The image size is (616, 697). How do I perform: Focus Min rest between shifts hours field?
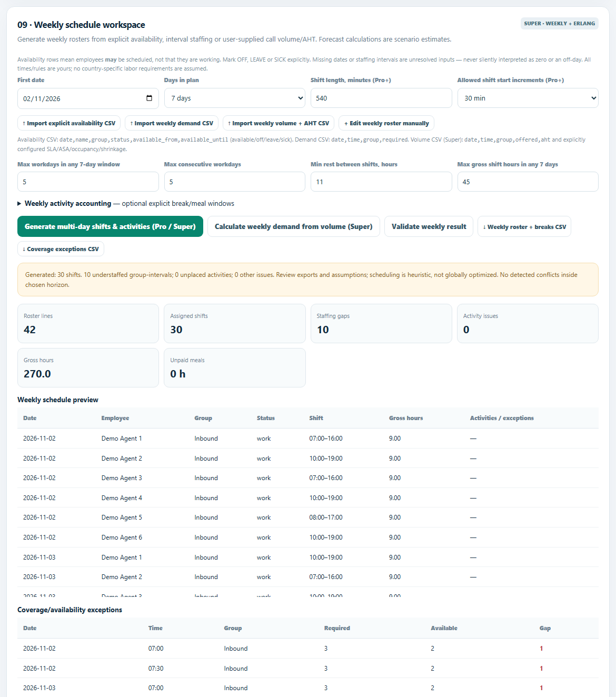pyautogui.click(x=381, y=182)
